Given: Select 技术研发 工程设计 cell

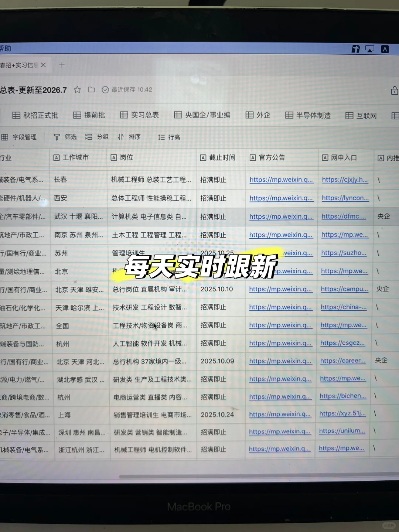Looking at the screenshot, I should [153, 307].
